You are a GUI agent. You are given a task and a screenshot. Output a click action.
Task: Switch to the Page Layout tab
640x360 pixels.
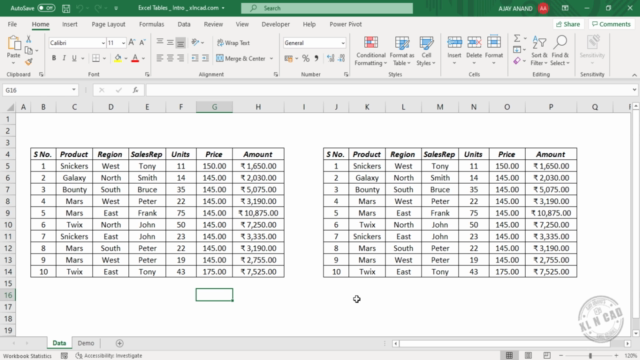coord(108,24)
